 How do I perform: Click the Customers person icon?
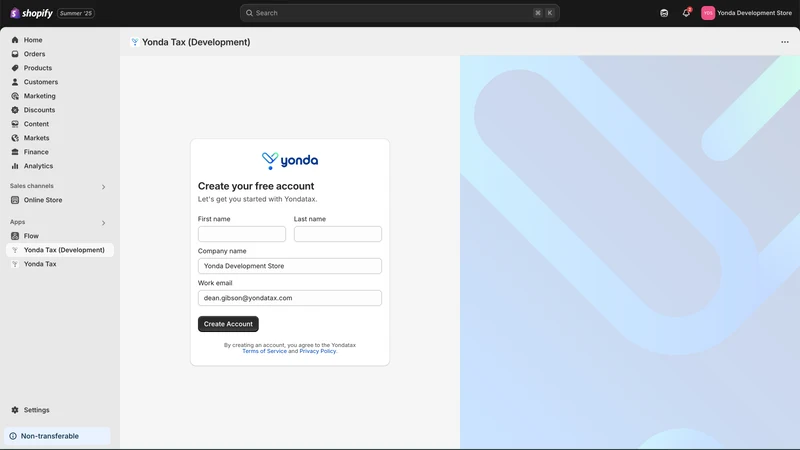pos(15,82)
